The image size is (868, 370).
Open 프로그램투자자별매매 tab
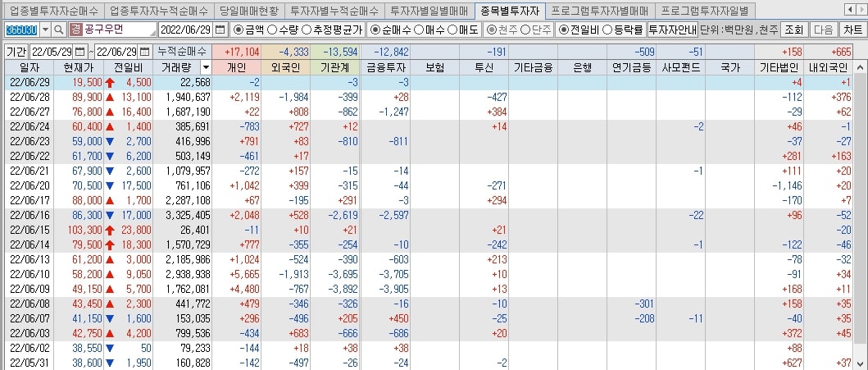pyautogui.click(x=600, y=11)
